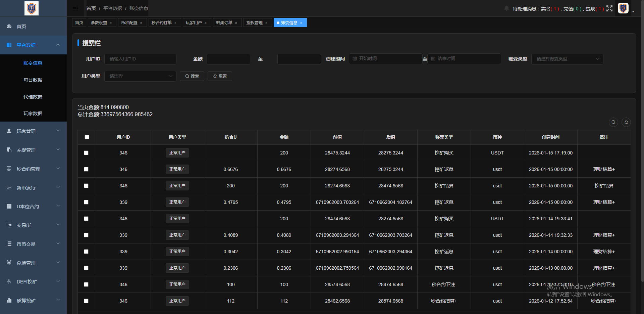Click the table search toggle icon

pos(613,122)
